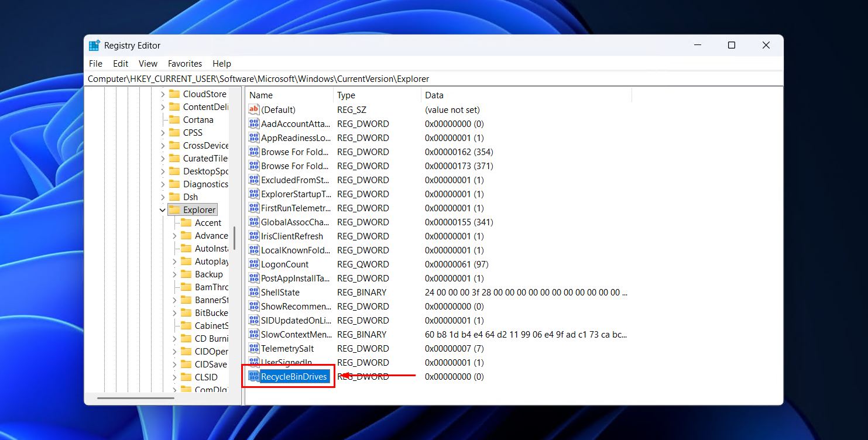The height and width of the screenshot is (440, 868).
Task: Select the IrisClientRefresh value icon
Action: (x=253, y=236)
